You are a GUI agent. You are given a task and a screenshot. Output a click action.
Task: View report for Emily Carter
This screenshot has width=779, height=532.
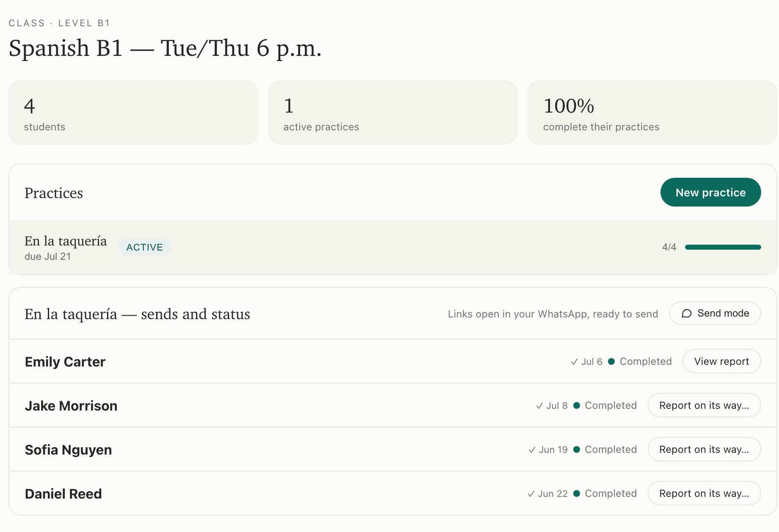pyautogui.click(x=721, y=361)
